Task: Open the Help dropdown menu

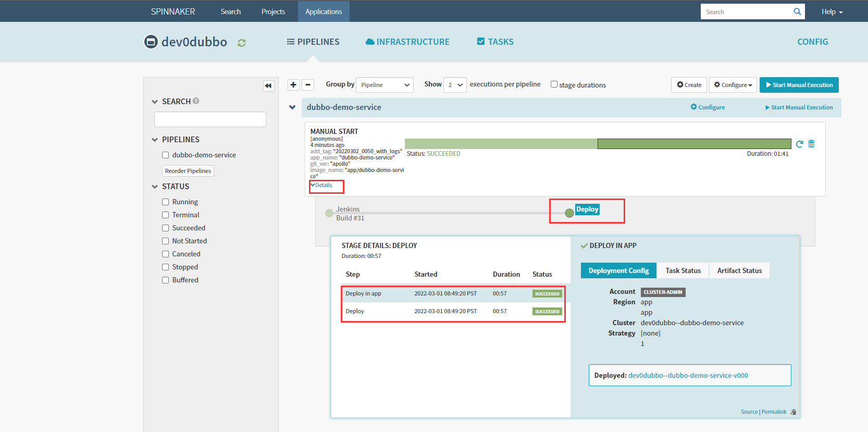Action: [832, 11]
